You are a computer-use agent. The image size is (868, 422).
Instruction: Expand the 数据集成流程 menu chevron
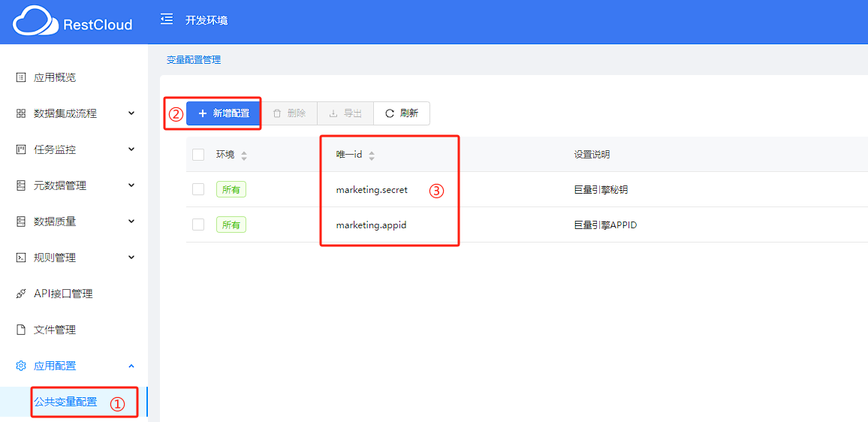[x=131, y=113]
